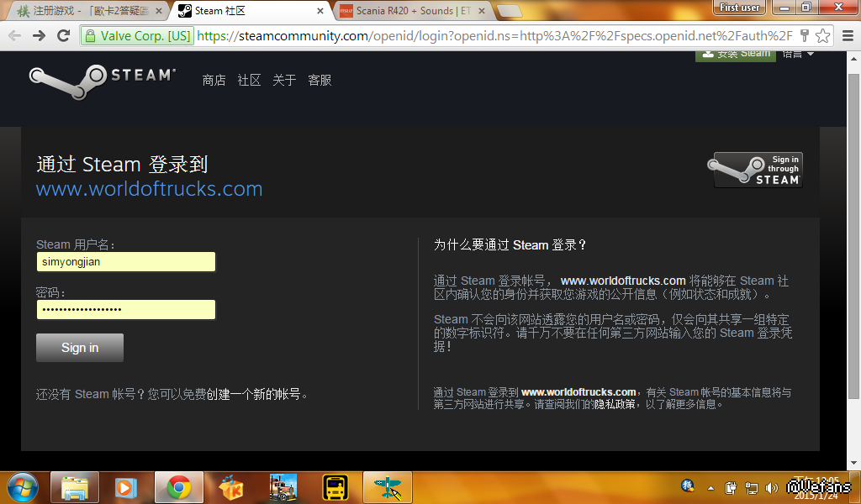Click 创建一个新的帐号 create account link

[253, 394]
